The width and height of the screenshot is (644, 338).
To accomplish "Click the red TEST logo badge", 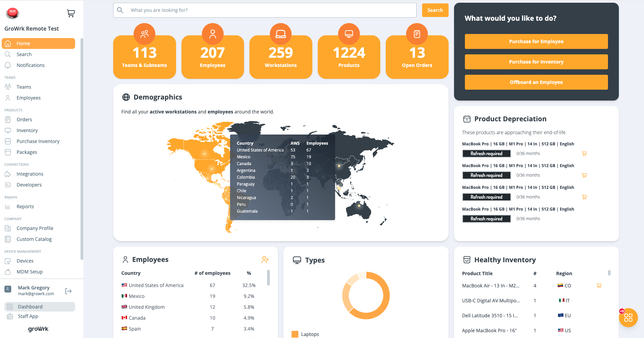I will tap(13, 13).
